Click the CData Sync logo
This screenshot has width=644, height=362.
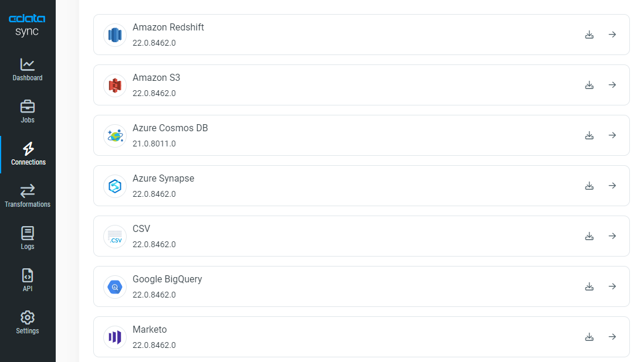point(28,26)
